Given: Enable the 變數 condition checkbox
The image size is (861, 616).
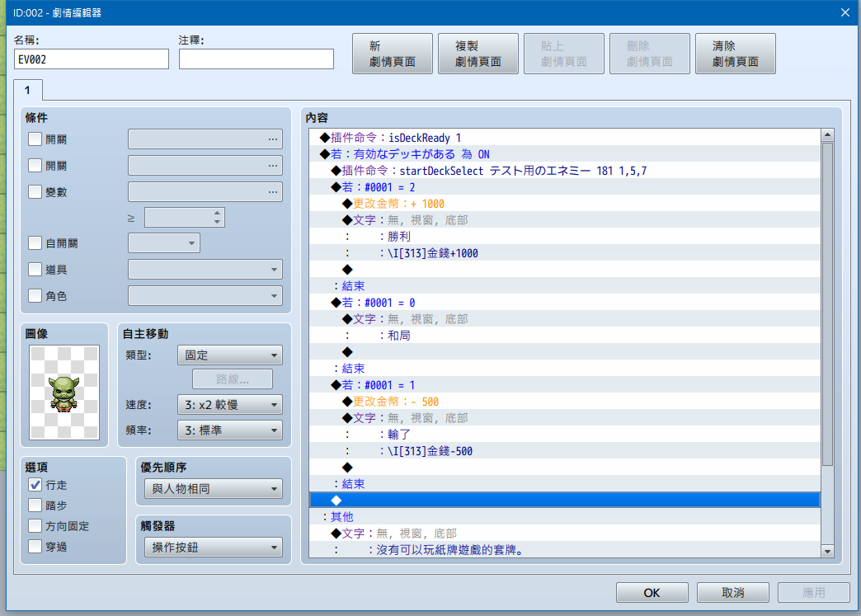Looking at the screenshot, I should 35,191.
